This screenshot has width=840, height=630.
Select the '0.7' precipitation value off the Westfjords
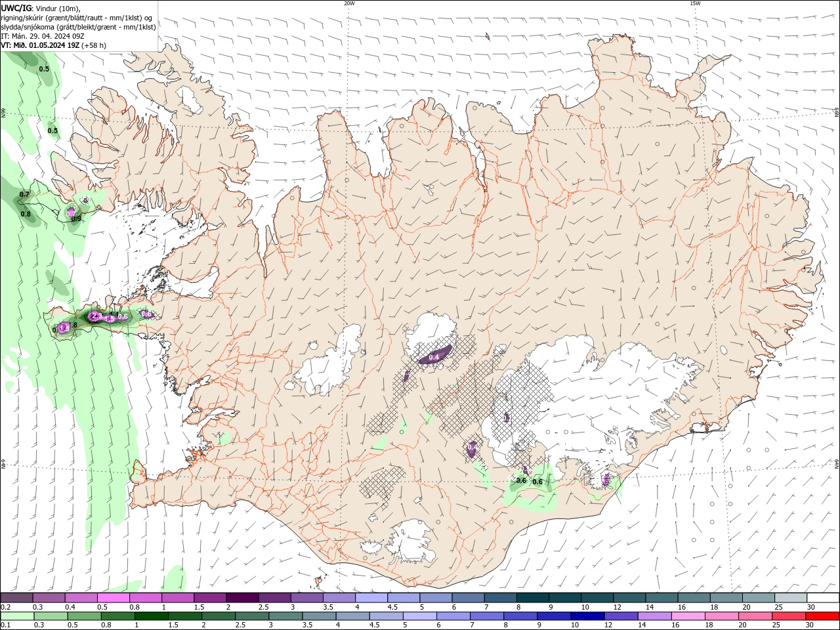point(25,194)
